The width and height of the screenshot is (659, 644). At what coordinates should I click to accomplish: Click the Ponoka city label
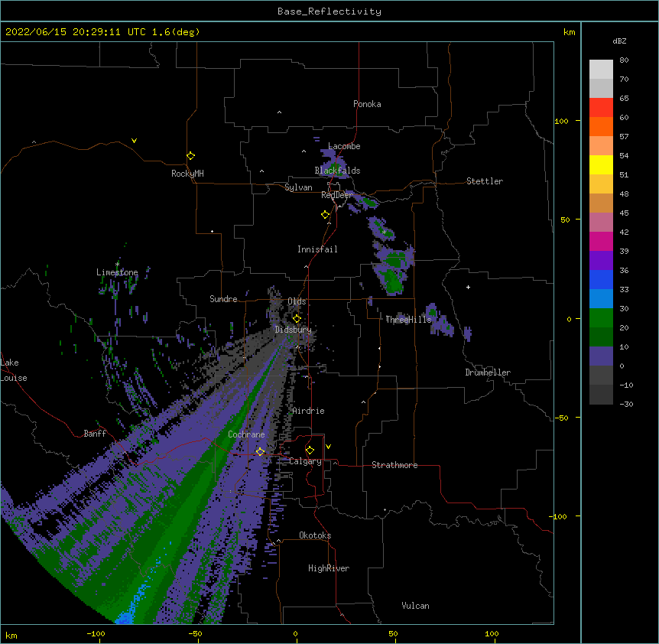(x=367, y=104)
